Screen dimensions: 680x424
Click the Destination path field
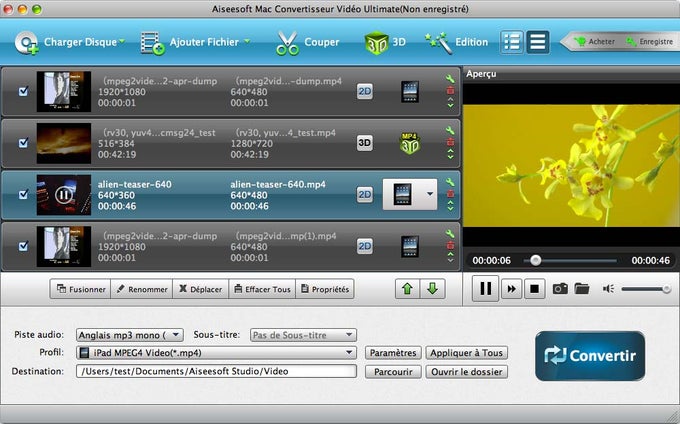(216, 371)
